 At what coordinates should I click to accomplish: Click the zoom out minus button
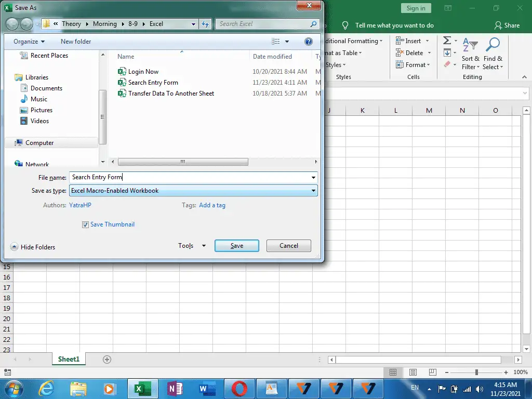pos(446,373)
